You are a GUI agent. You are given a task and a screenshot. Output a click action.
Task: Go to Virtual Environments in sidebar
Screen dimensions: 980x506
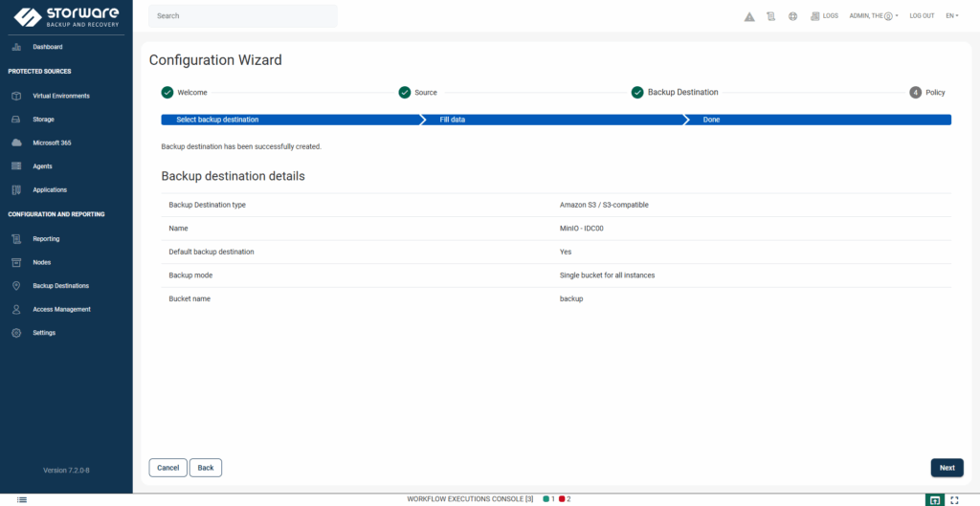pyautogui.click(x=61, y=96)
